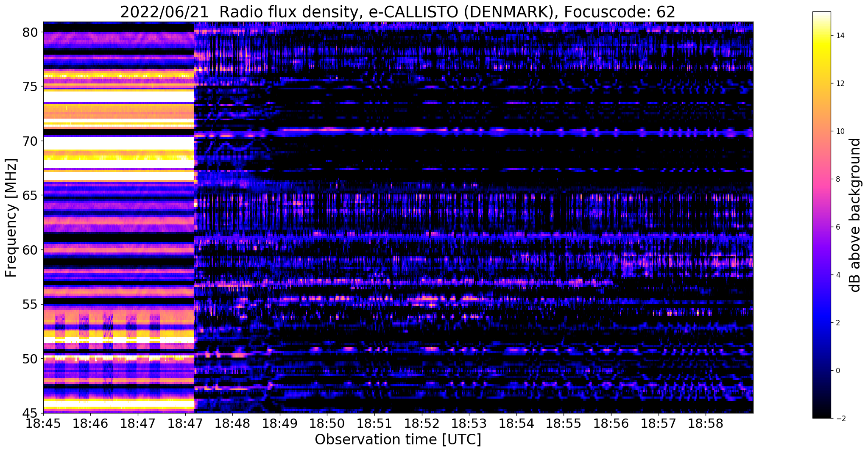Click the 65 MHz frequency tick label
868x452 pixels.
point(31,196)
